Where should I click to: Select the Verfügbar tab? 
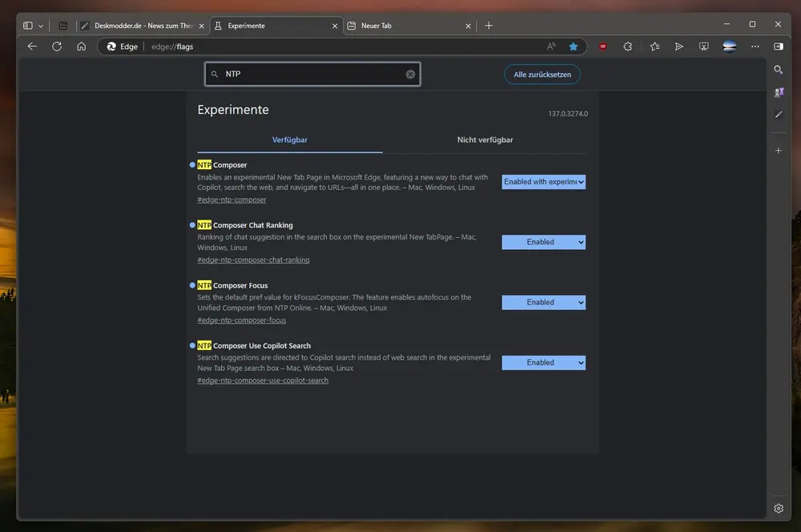(x=290, y=140)
